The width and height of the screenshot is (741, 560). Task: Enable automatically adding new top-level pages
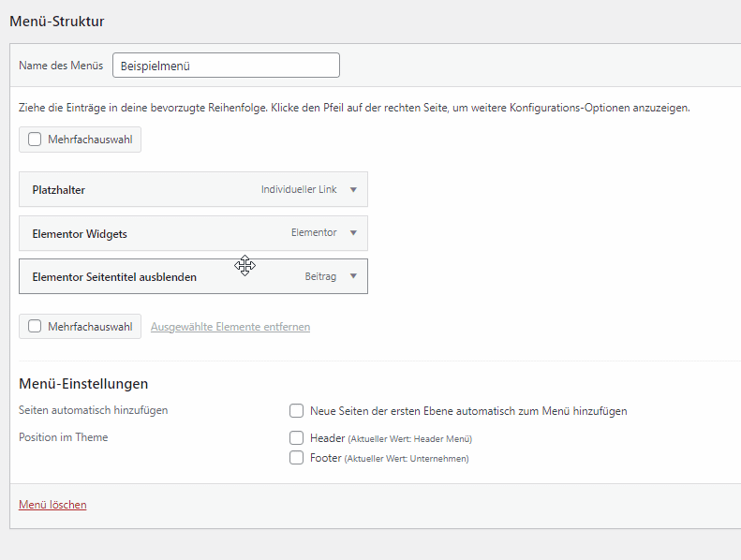coord(296,411)
